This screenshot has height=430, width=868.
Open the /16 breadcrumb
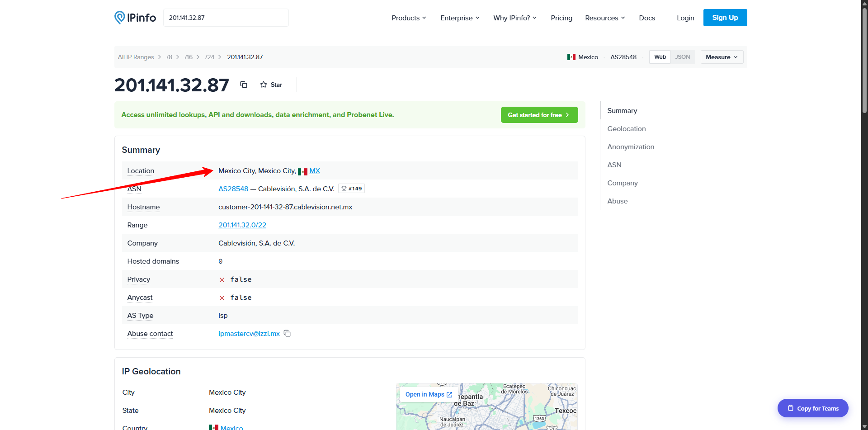point(189,57)
